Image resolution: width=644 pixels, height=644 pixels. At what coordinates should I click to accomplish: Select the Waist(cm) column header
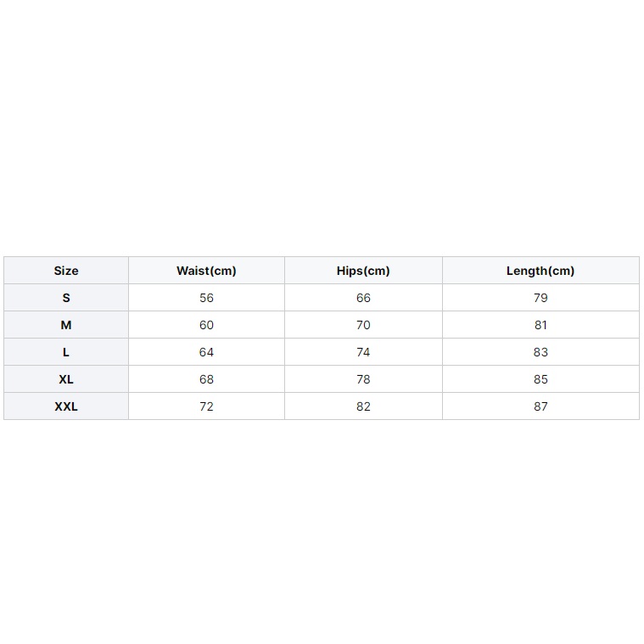tap(206, 271)
